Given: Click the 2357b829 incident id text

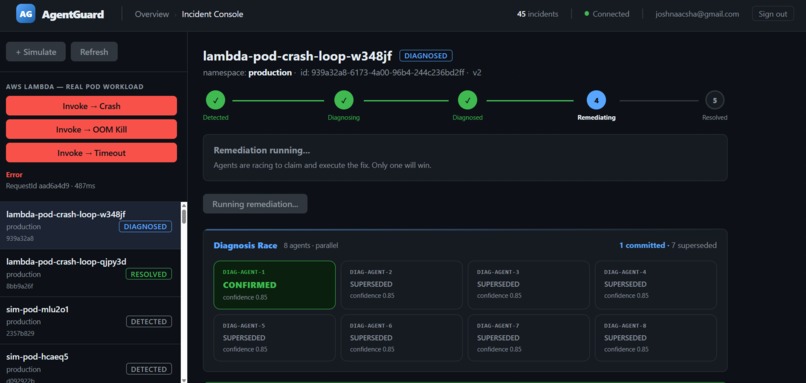Looking at the screenshot, I should click(20, 333).
